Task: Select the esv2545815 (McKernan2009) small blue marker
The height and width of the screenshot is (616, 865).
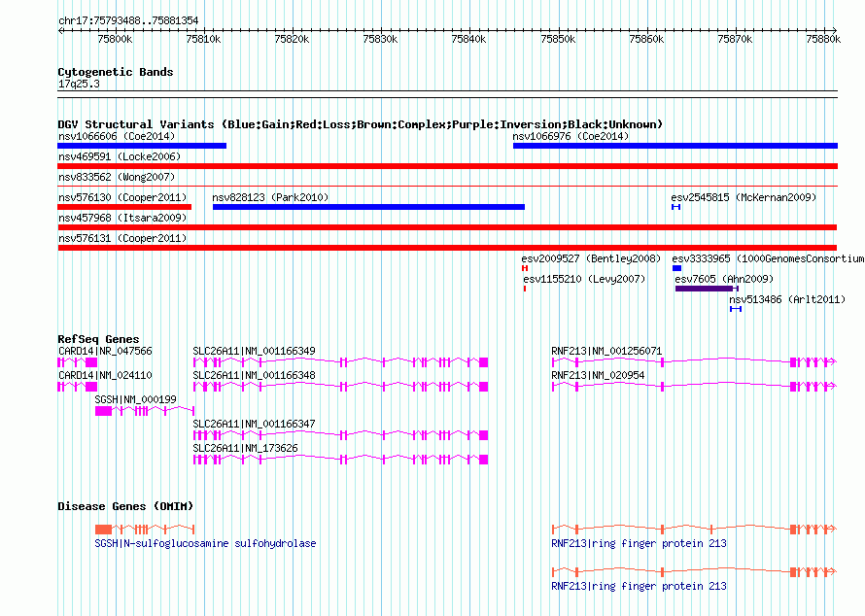Action: (675, 207)
